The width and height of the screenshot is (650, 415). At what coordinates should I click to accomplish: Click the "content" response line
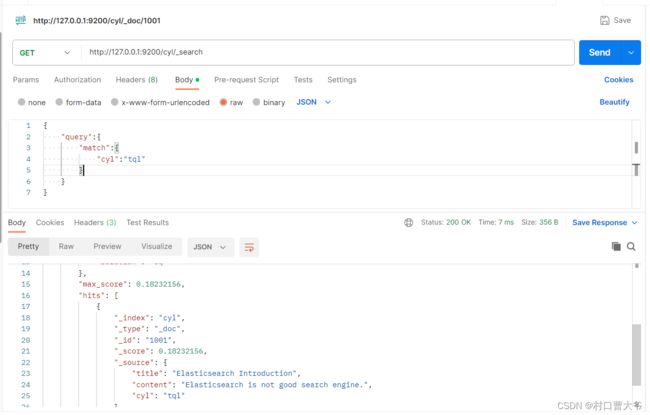click(252, 385)
